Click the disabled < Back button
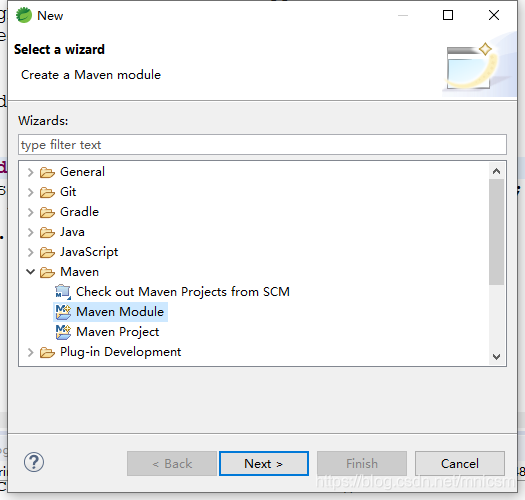525x500 pixels. 172,463
